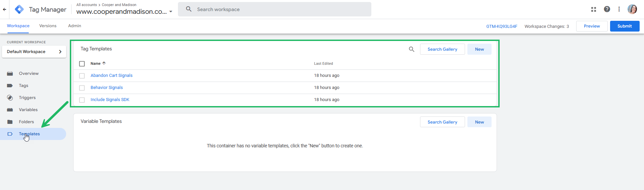
Task: Click the blue Submit button
Action: (624, 26)
